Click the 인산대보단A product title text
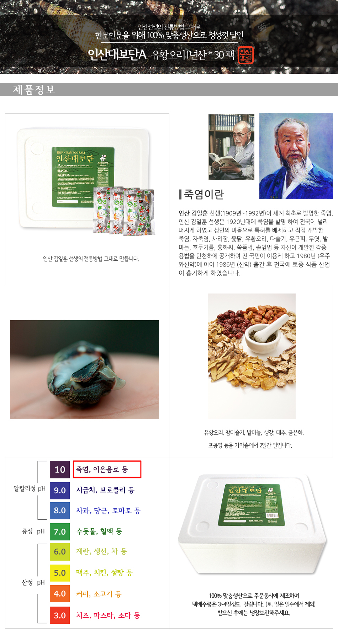Screen dimensions: 338x644 coord(117,54)
